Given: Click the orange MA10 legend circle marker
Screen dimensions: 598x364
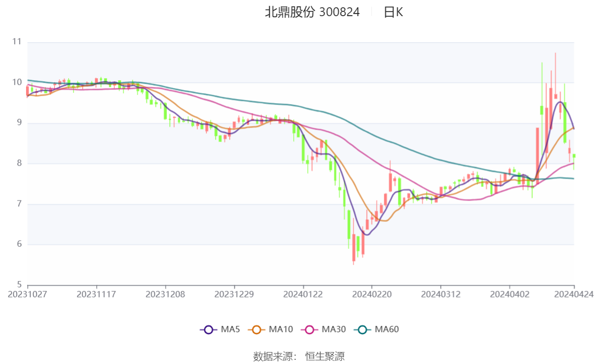Looking at the screenshot, I should [257, 330].
